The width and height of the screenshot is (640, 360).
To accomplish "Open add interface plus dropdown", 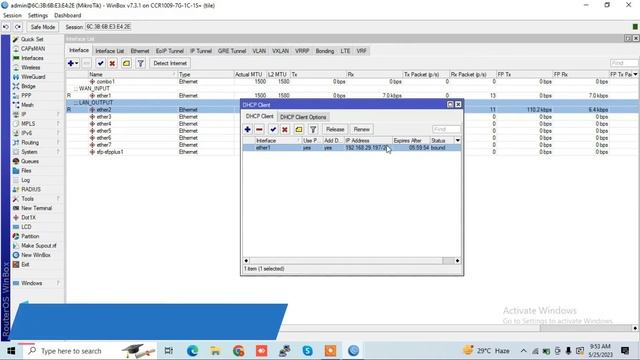I will (x=73, y=63).
